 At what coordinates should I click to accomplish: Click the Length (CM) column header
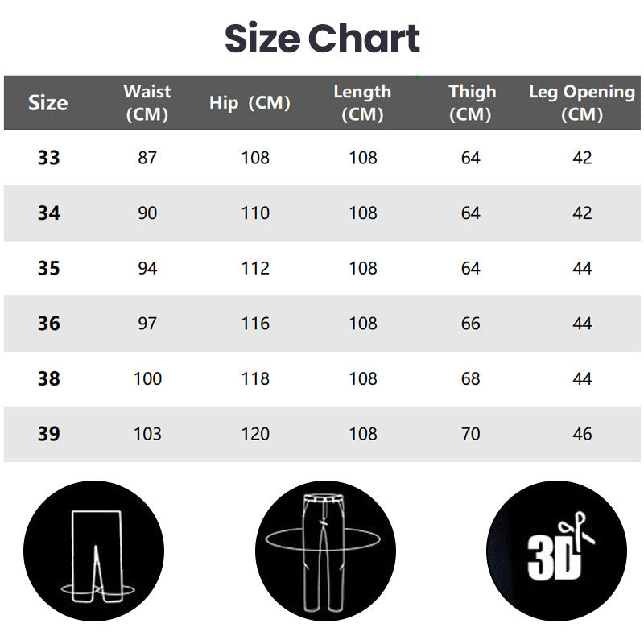pyautogui.click(x=362, y=103)
